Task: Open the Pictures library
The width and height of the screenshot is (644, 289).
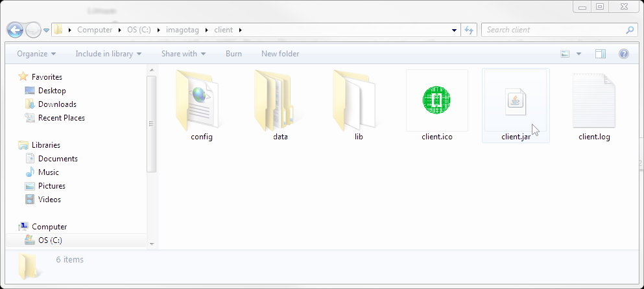Action: click(x=52, y=185)
